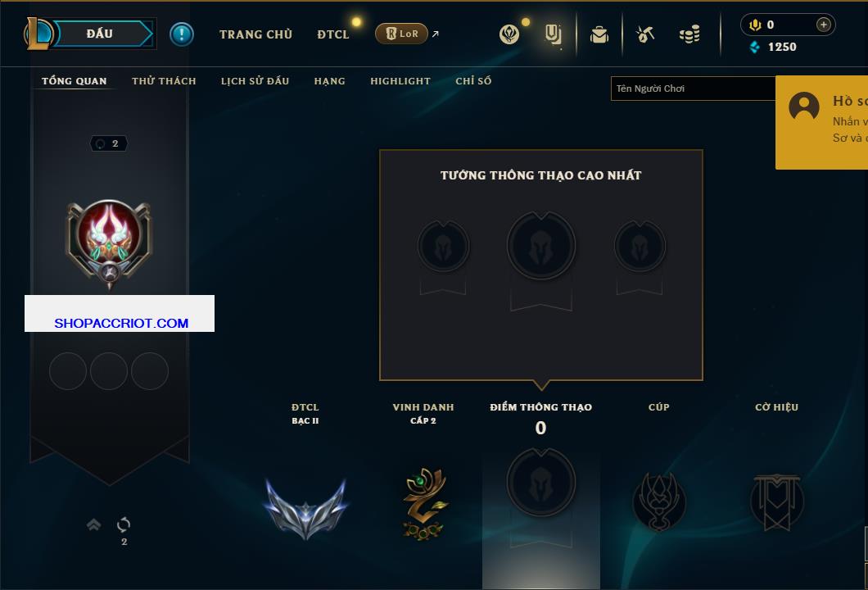
Task: Open the HẠNG tab
Action: coord(330,81)
